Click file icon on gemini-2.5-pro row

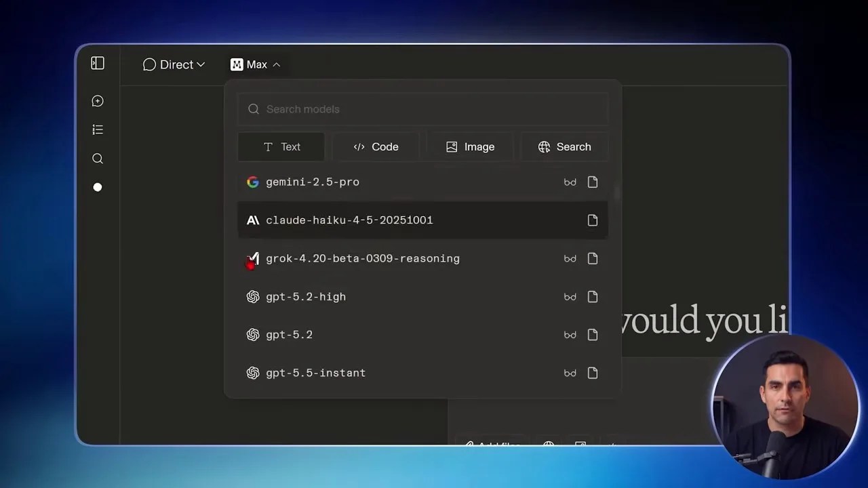point(593,182)
